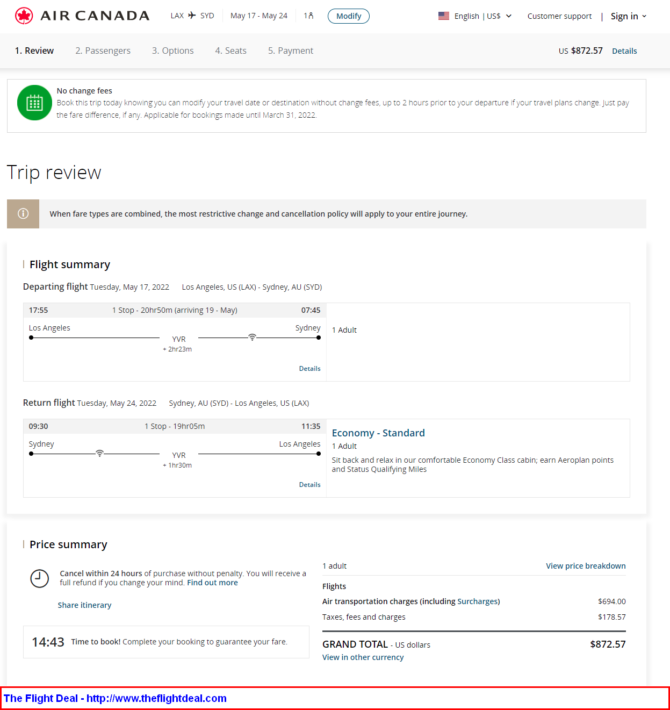Image resolution: width=670 pixels, height=710 pixels.
Task: Click the 07:45 Sydney arrival time
Action: tap(311, 310)
